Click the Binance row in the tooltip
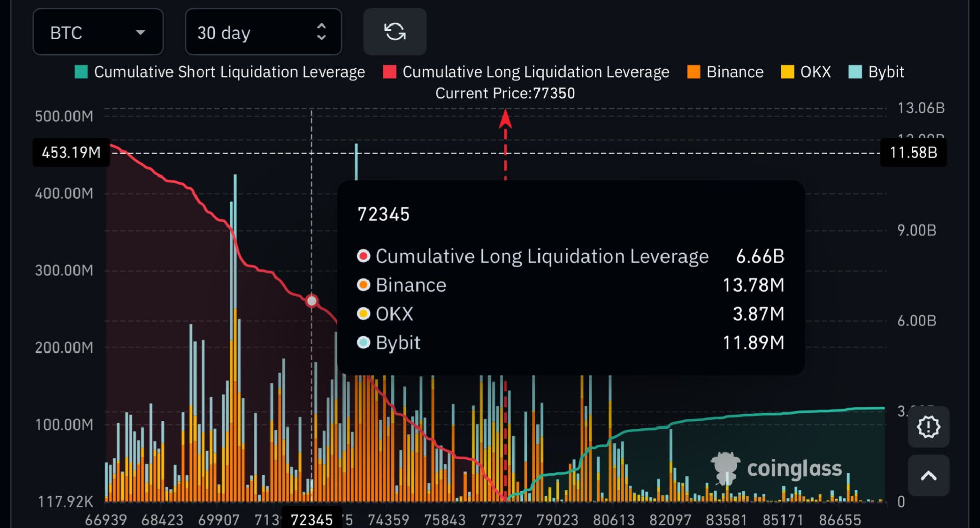 [x=571, y=285]
